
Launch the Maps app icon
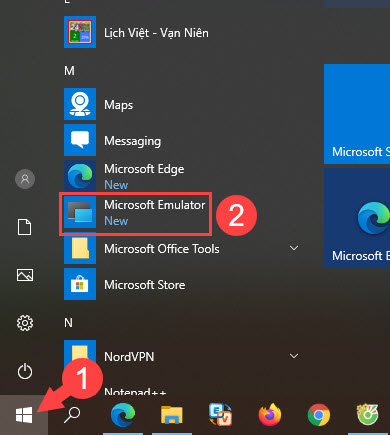coord(80,104)
